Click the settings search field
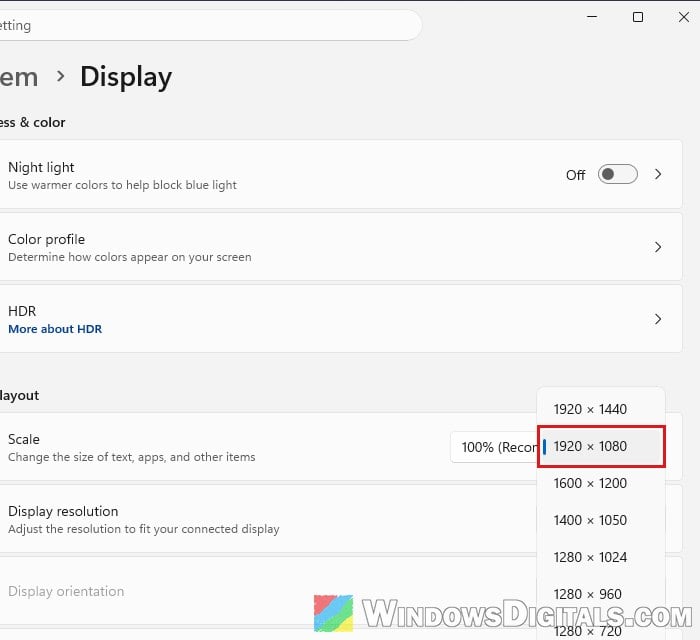This screenshot has width=700, height=640. (210, 25)
